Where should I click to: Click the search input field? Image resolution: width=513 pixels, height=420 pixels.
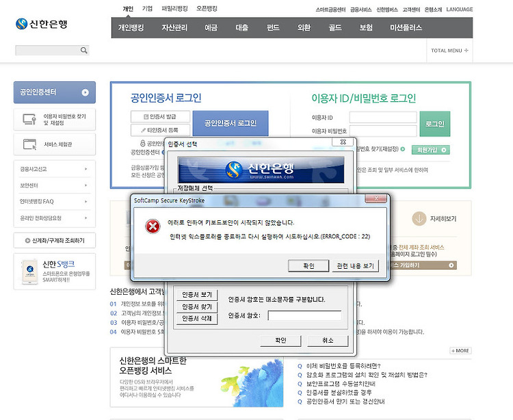tap(48, 51)
